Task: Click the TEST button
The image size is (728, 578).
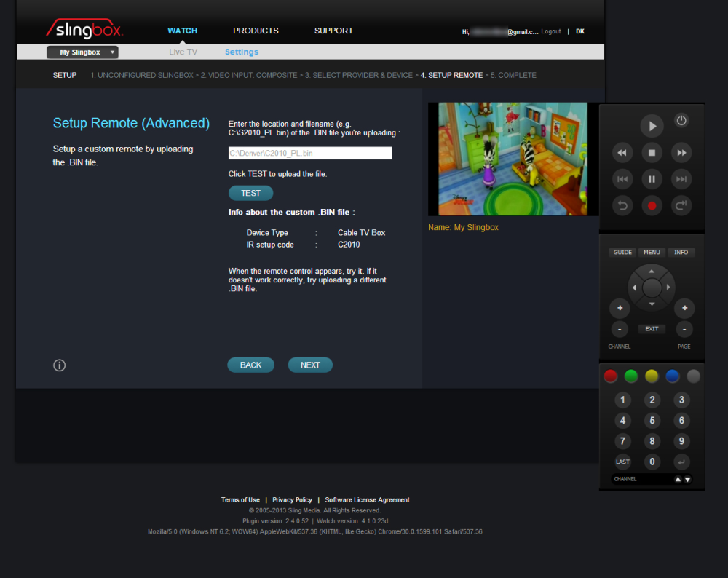Action: tap(250, 193)
